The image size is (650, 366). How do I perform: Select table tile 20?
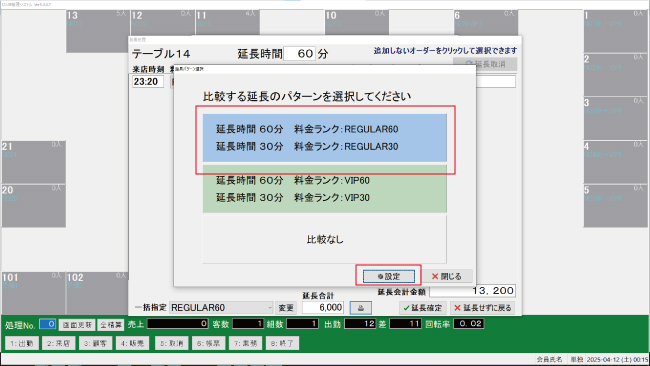[34, 206]
